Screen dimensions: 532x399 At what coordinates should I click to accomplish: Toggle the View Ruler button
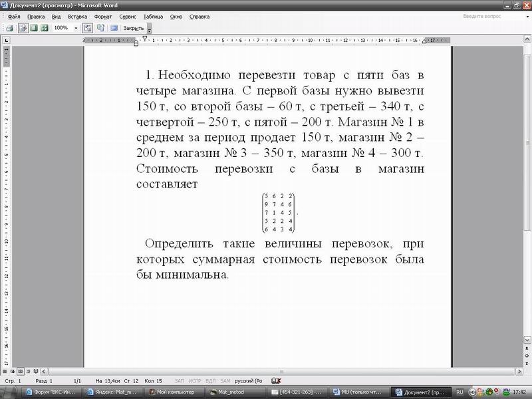pyautogui.click(x=88, y=28)
